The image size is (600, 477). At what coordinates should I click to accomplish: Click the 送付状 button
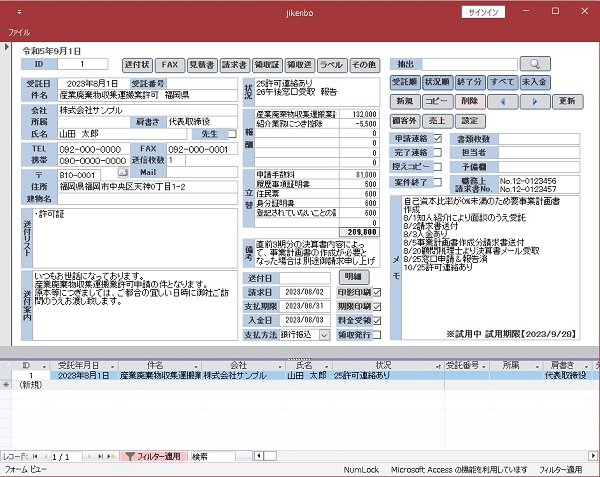(x=137, y=65)
